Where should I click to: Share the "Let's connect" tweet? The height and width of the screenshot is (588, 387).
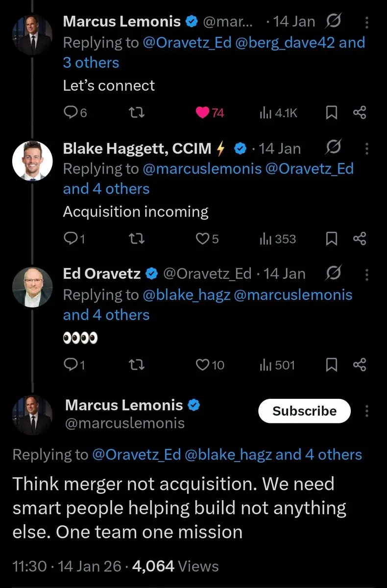[x=360, y=113]
